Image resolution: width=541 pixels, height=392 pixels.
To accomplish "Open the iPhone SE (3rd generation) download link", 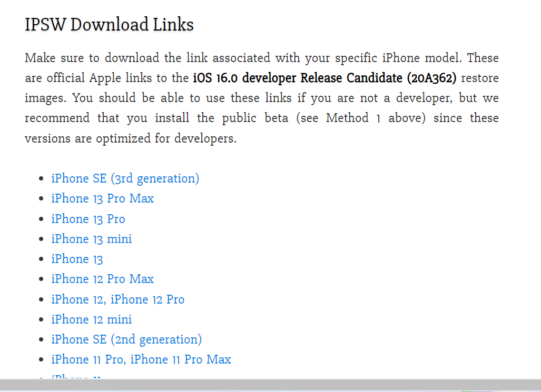I will tap(125, 178).
